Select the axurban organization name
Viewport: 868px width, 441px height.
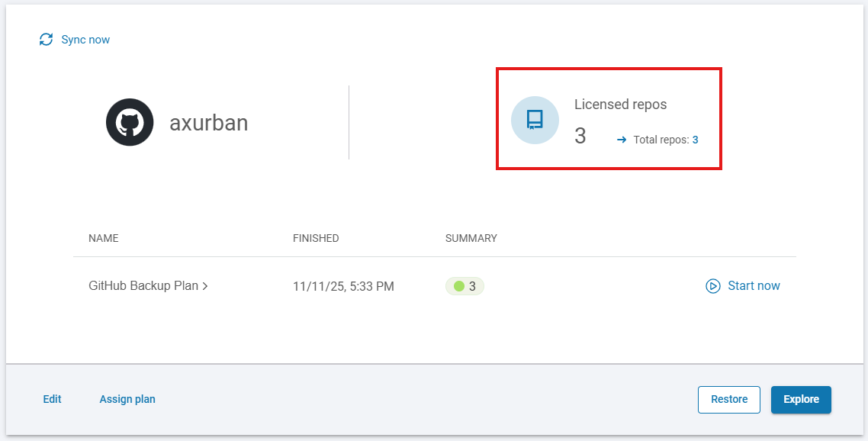point(208,123)
